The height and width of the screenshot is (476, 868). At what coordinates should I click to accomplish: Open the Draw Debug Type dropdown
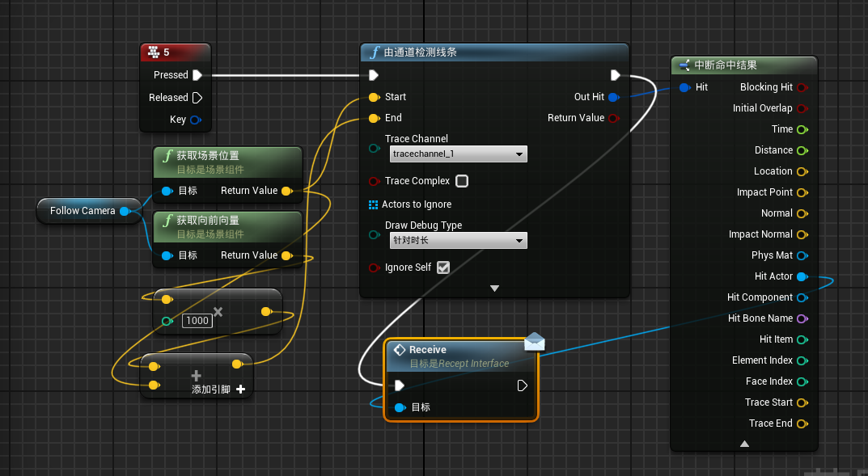point(458,240)
